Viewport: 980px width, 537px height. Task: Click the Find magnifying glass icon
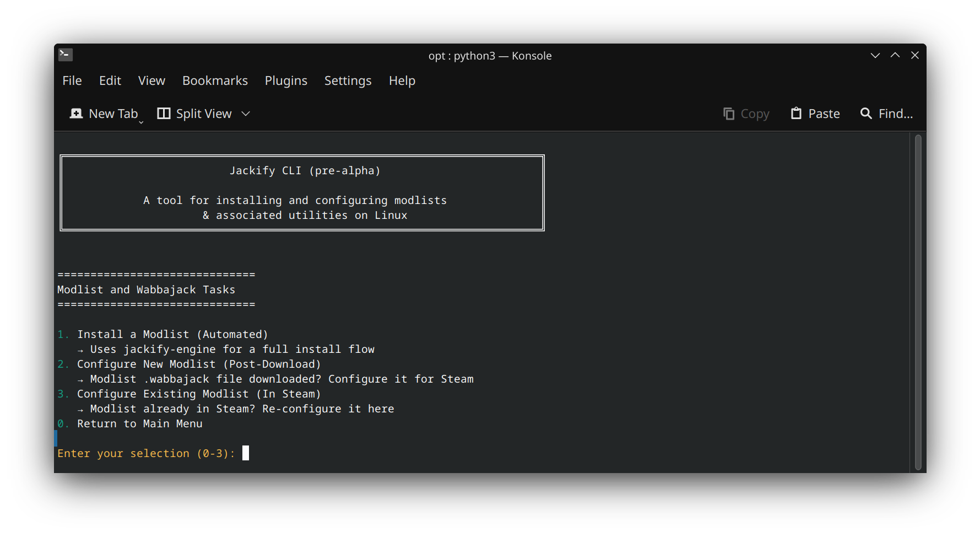coord(866,114)
